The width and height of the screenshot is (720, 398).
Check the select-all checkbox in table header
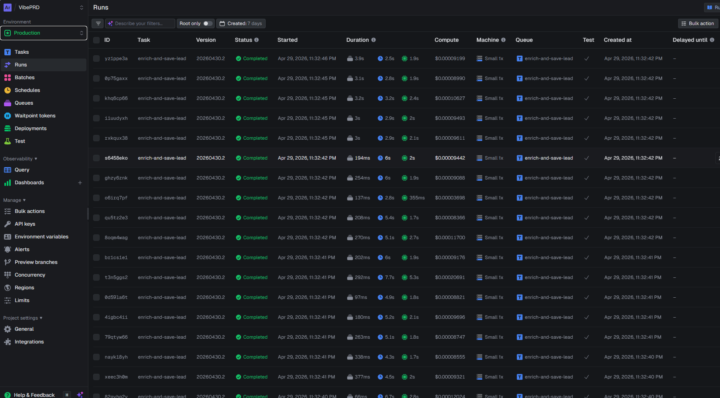[x=96, y=40]
